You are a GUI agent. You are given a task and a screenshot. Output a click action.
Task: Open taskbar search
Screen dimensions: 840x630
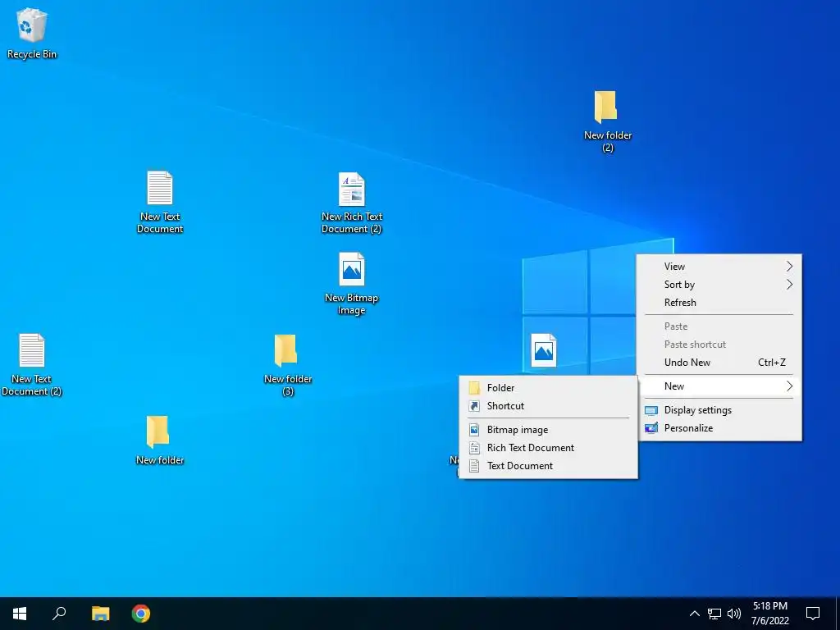[x=59, y=614]
